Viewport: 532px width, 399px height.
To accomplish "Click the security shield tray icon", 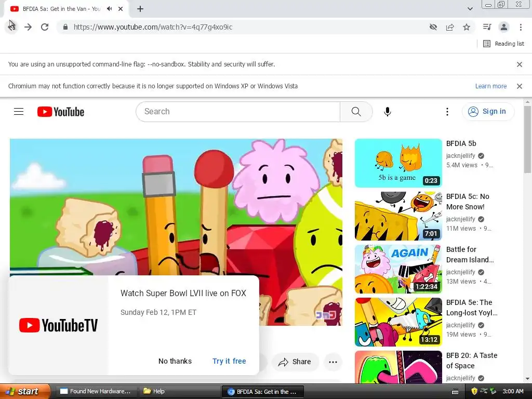I will (474, 391).
